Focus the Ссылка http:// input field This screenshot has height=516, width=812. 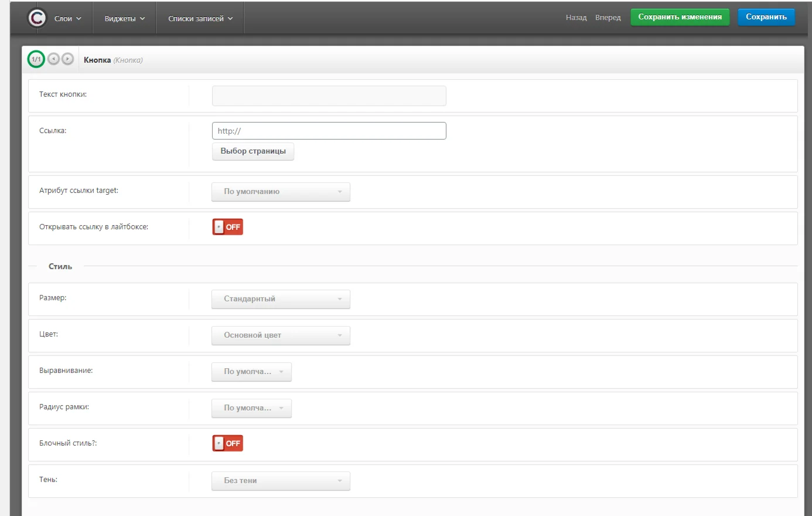point(329,131)
